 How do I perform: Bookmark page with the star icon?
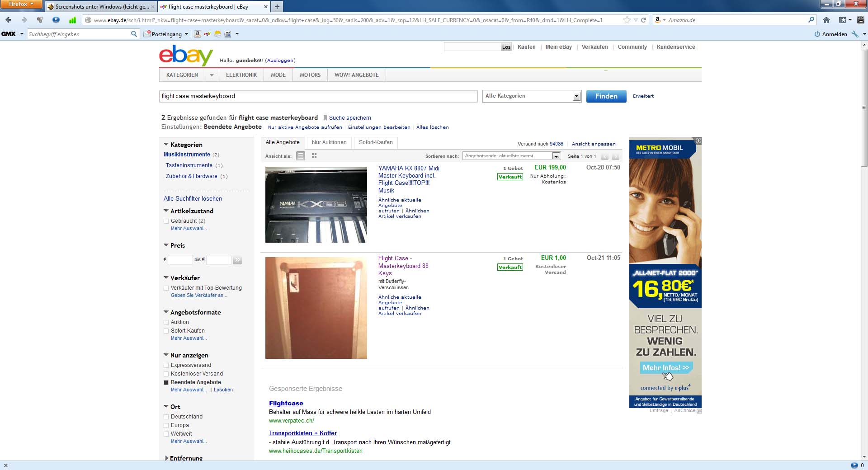point(627,20)
